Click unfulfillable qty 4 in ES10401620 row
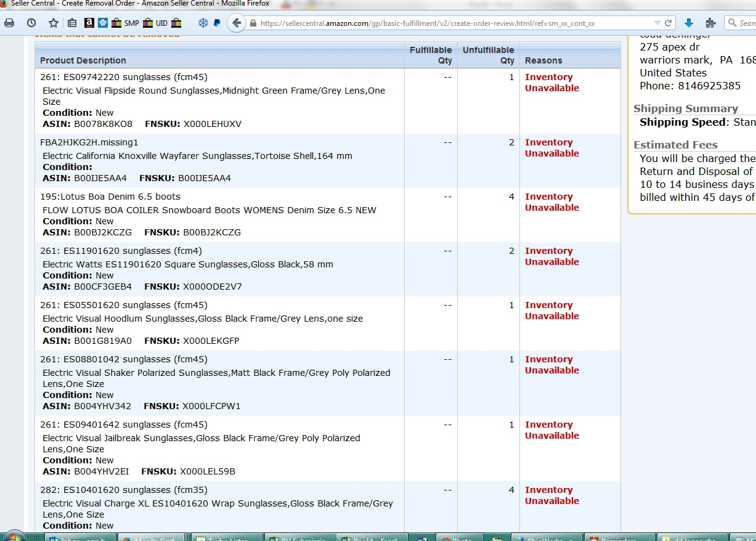 (511, 490)
